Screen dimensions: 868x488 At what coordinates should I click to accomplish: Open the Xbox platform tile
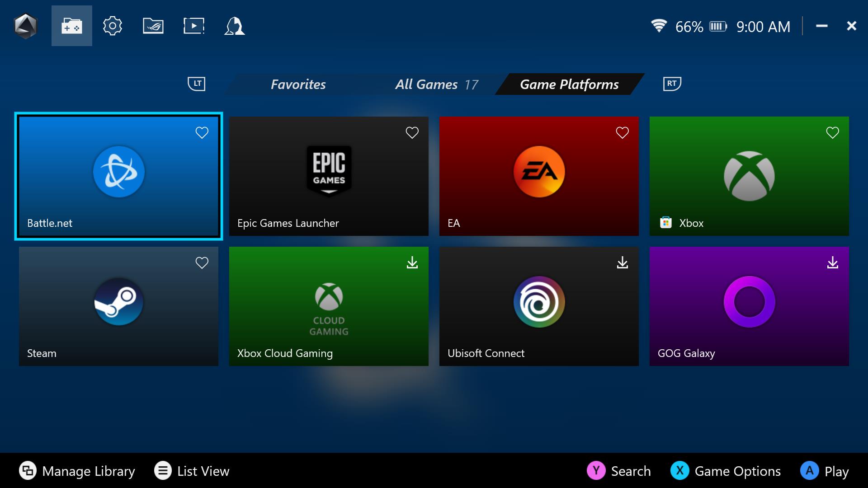[749, 176]
